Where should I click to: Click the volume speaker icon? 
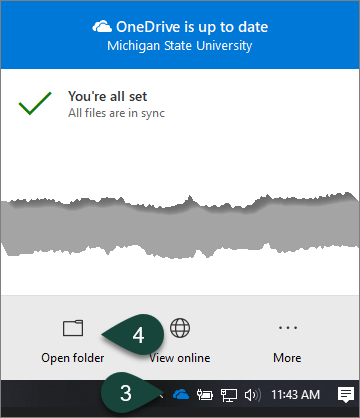click(x=253, y=395)
